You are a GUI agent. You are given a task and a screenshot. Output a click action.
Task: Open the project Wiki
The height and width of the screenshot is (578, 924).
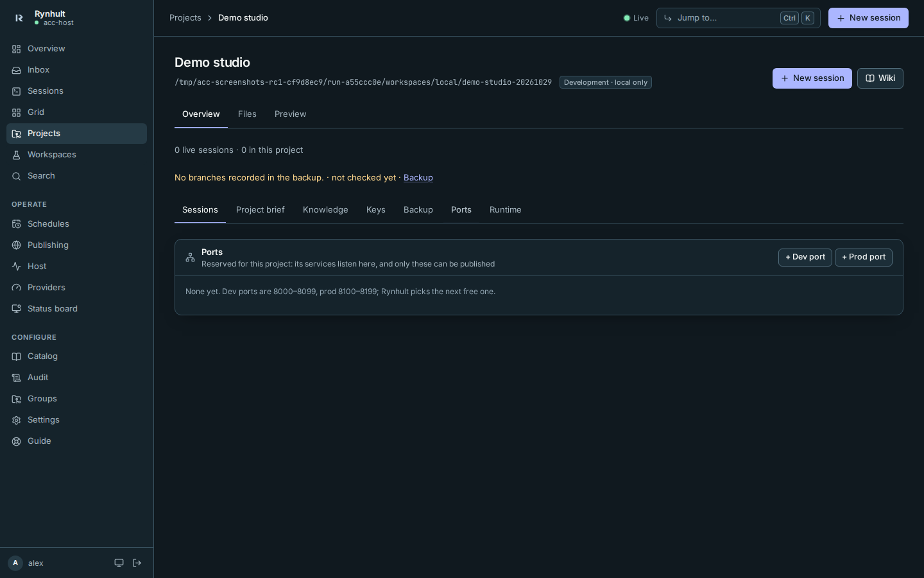click(x=880, y=78)
